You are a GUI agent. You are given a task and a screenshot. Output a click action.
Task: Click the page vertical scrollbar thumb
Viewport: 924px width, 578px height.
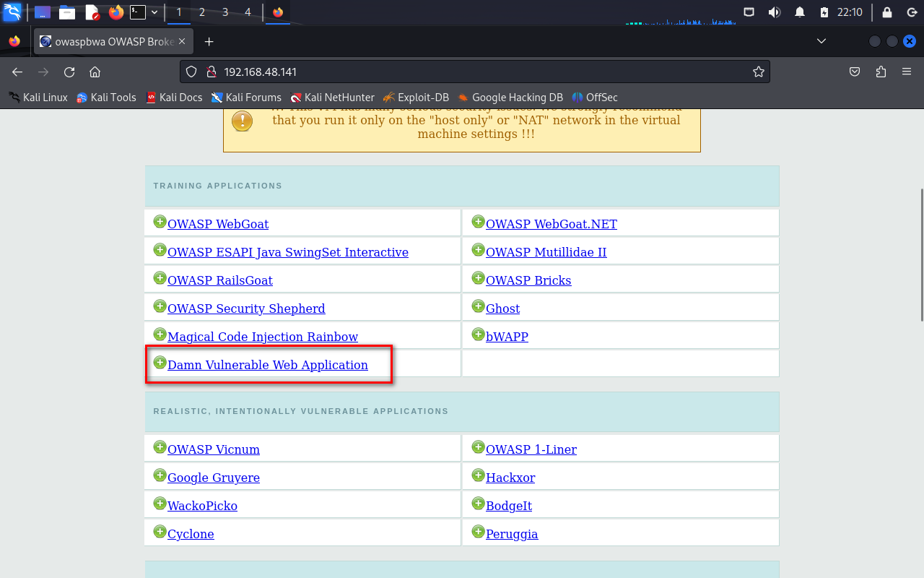(x=920, y=254)
